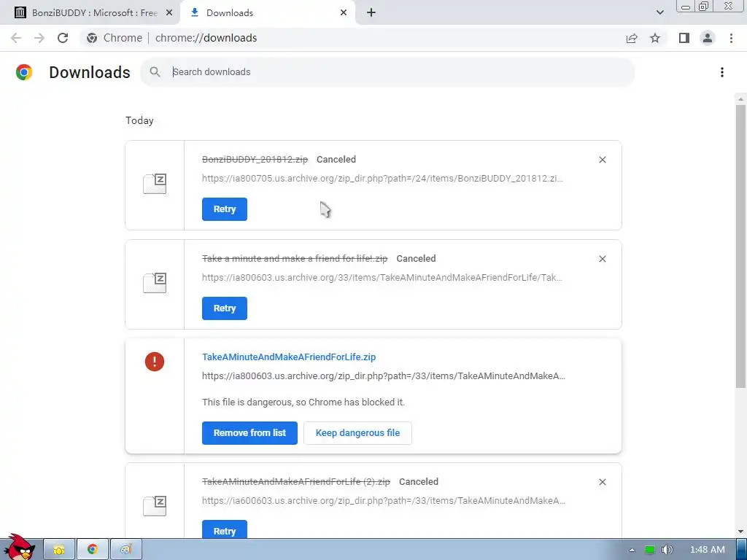This screenshot has width=747, height=560.
Task: Bookmark this page with the star icon
Action: pos(655,38)
